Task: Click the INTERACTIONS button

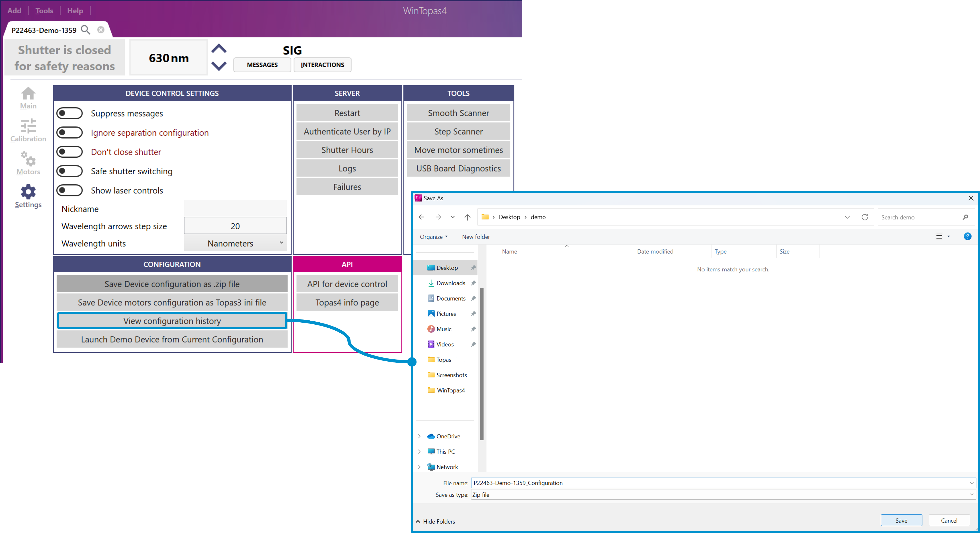Action: [322, 65]
